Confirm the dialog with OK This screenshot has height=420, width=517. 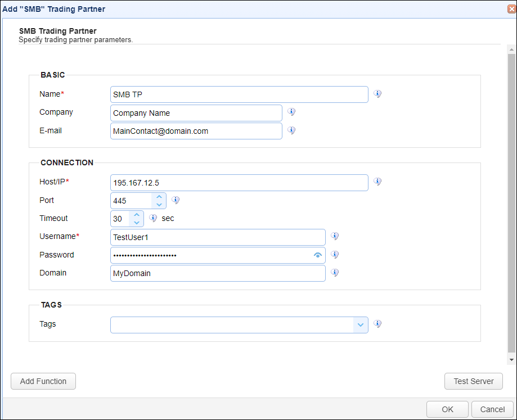tap(447, 409)
